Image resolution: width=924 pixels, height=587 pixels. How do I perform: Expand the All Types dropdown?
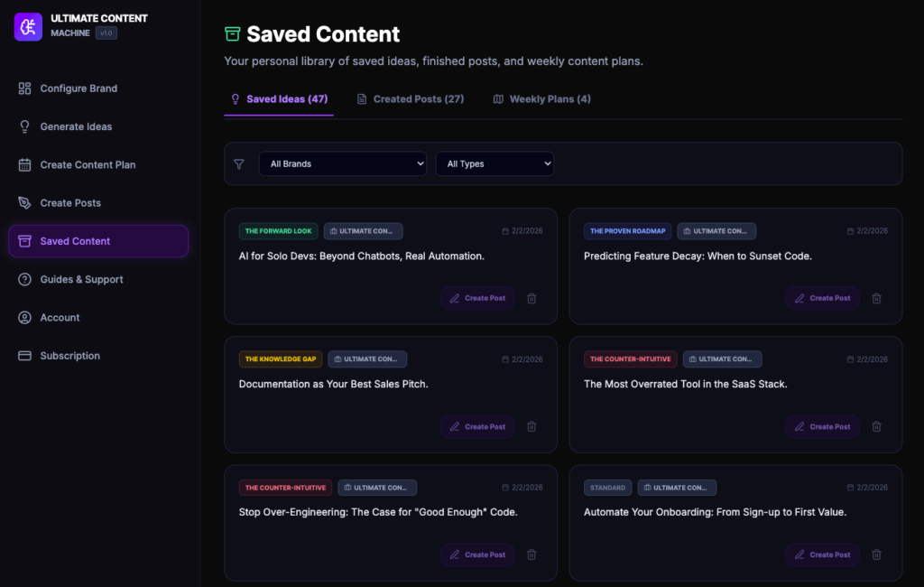(x=494, y=164)
